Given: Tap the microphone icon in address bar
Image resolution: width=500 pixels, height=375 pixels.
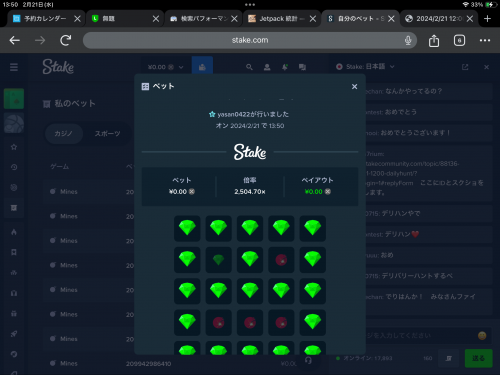Looking at the screenshot, I should 408,40.
